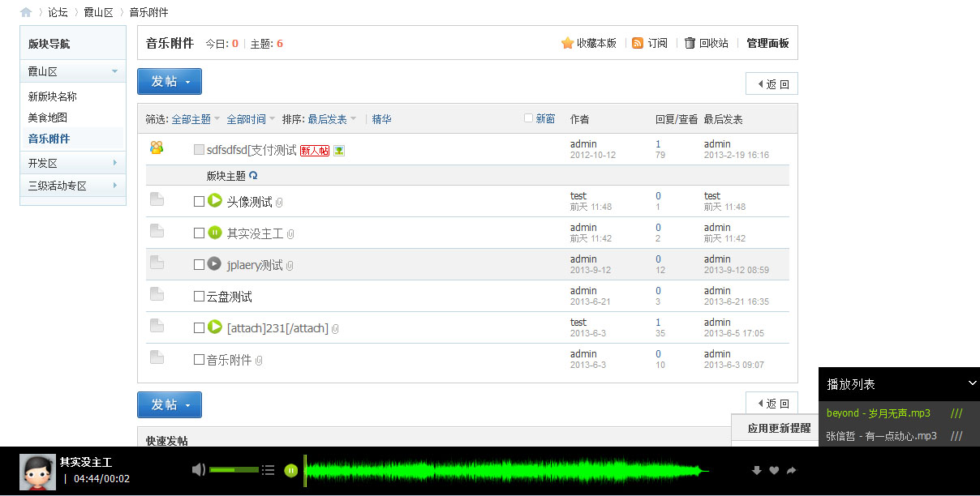Click the thread folder icon on 云盘测试 row
Image resolution: width=980 pixels, height=496 pixels.
pyautogui.click(x=157, y=293)
